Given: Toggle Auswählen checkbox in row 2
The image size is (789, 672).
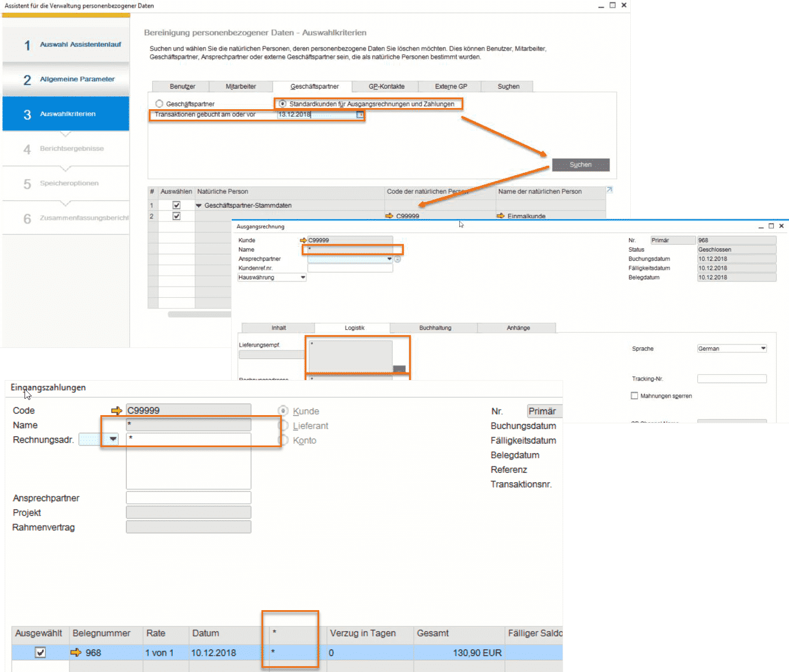Looking at the screenshot, I should tap(176, 216).
